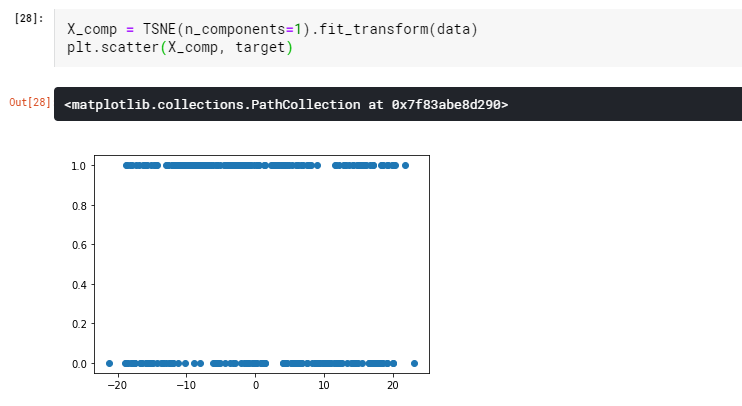
Task: Click the y-axis tick label 0.4
Action: [79, 285]
